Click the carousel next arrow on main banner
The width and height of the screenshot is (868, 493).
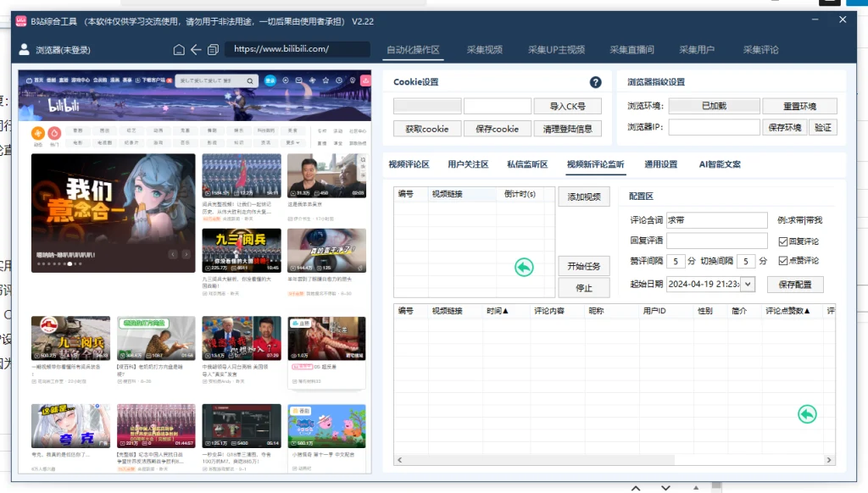tap(186, 254)
